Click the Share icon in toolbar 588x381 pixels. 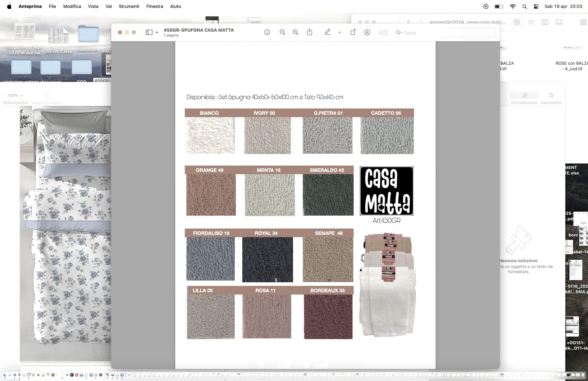pyautogui.click(x=309, y=32)
